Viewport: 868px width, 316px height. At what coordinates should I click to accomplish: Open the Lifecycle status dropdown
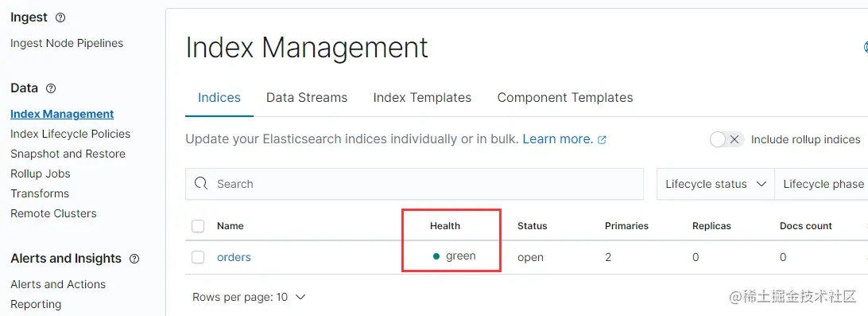715,184
